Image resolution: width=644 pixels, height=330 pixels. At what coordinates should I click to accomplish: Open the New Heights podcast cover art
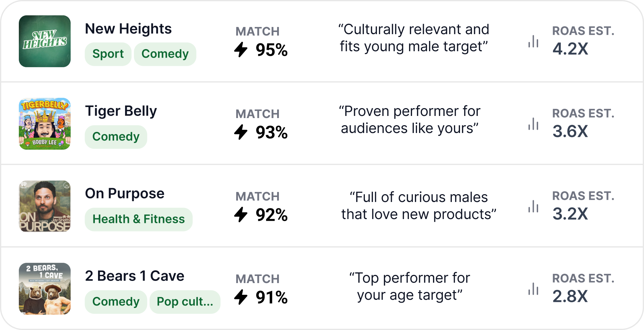click(45, 41)
